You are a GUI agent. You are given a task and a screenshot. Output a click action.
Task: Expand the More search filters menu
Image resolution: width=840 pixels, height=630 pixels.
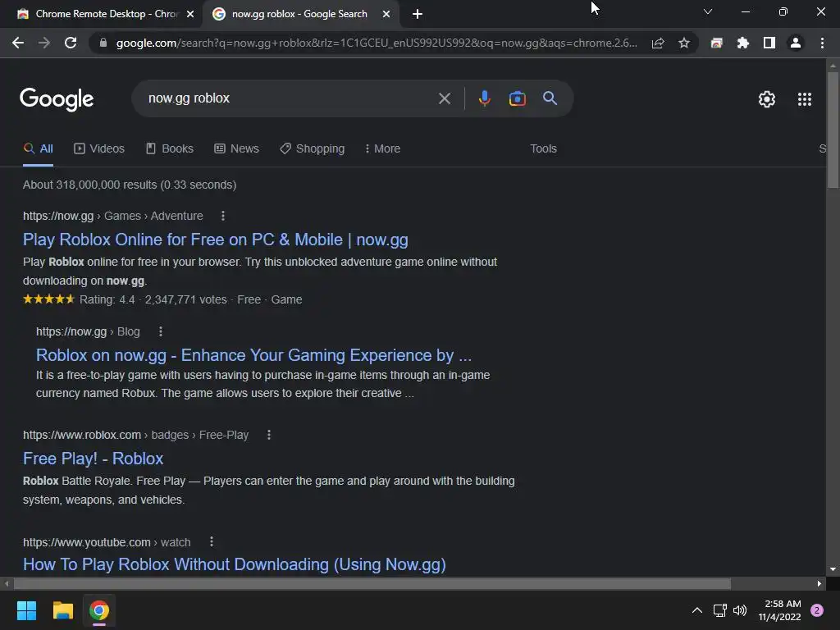click(382, 149)
